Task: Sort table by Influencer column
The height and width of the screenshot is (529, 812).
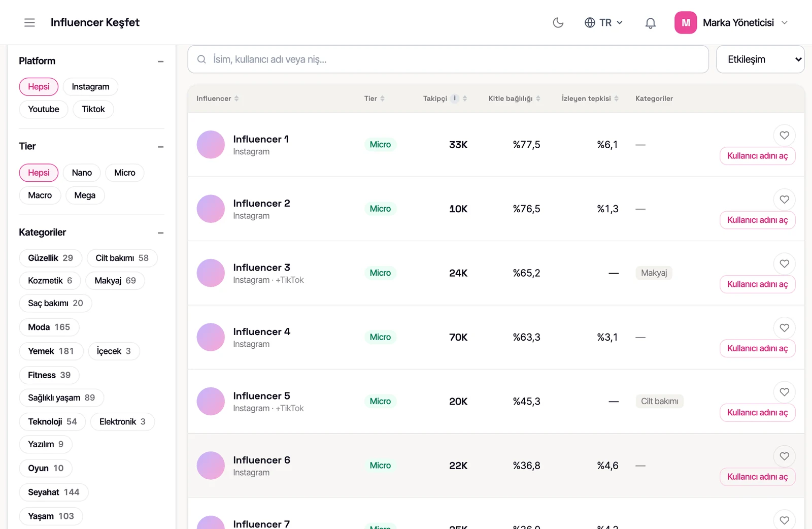Action: coord(217,98)
